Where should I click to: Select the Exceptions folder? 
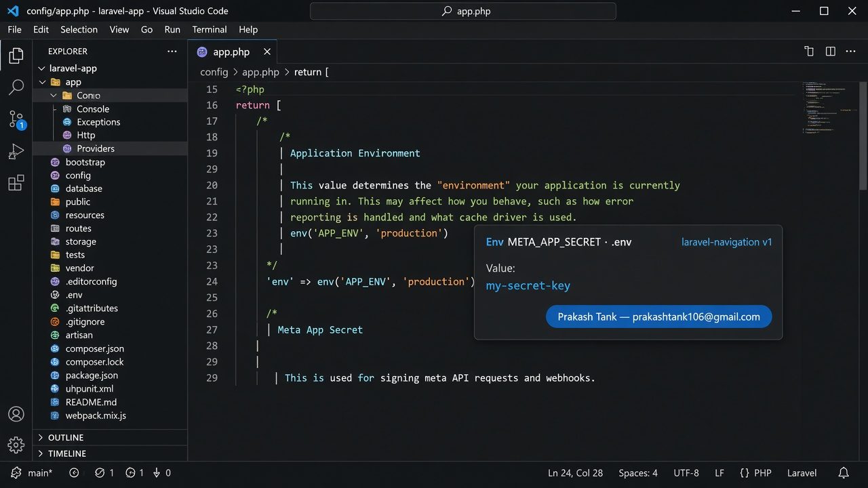tap(98, 122)
